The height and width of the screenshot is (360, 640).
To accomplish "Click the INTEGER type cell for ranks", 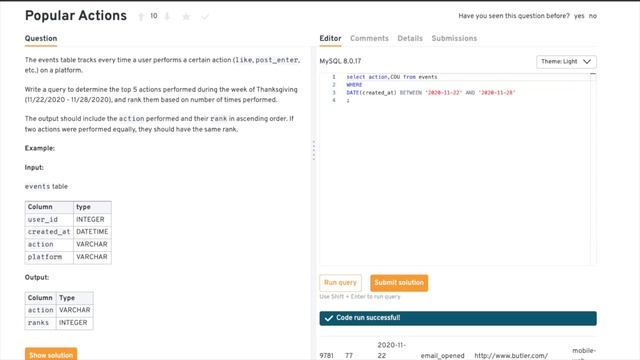I will coord(74,322).
